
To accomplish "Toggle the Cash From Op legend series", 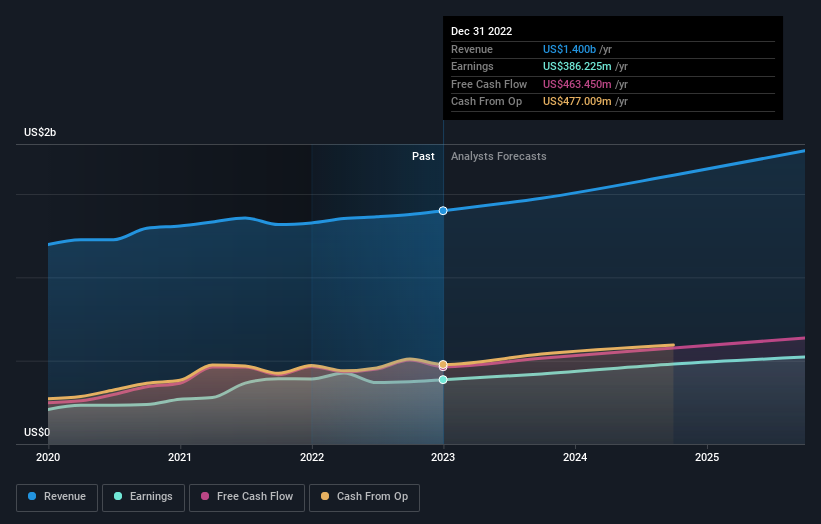I will [364, 497].
